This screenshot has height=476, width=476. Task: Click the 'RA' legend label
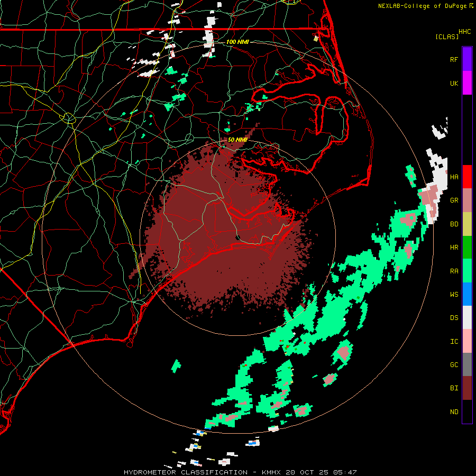click(x=454, y=271)
